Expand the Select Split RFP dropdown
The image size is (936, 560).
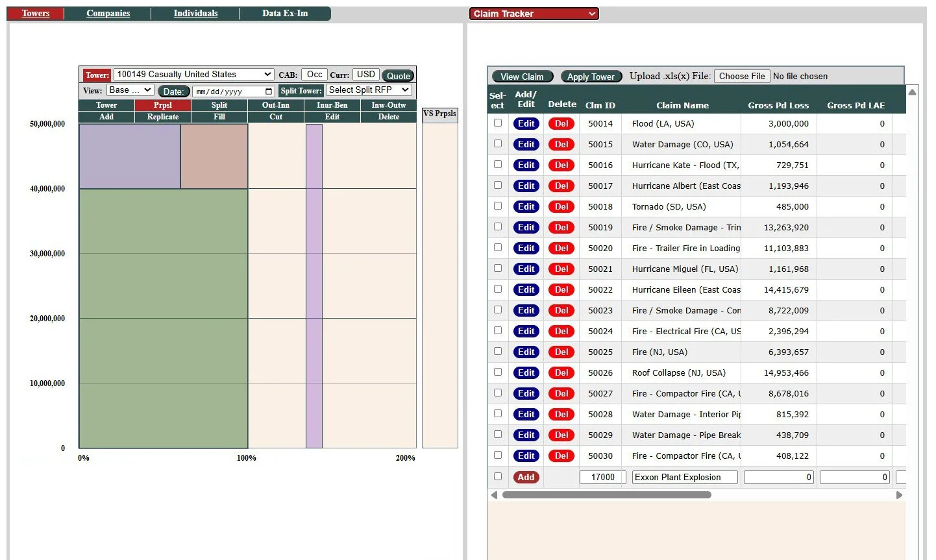click(369, 90)
